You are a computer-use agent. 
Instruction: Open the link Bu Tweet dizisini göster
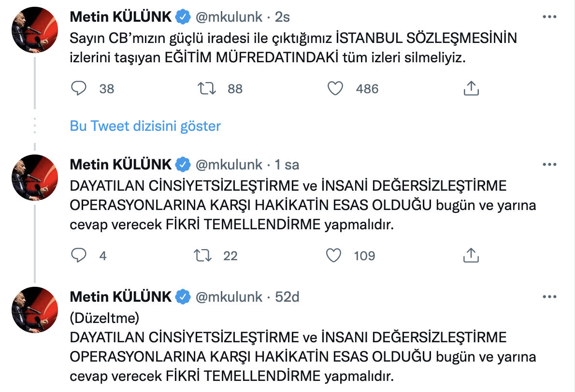(x=144, y=126)
